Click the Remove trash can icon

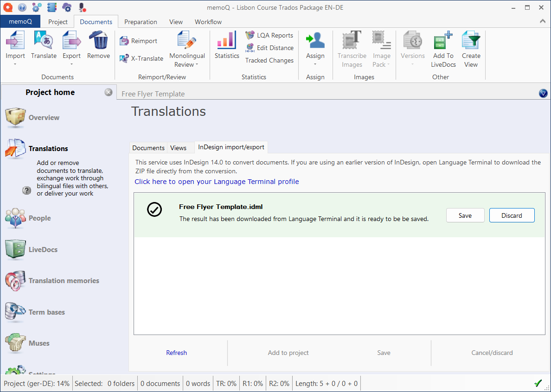pos(98,41)
